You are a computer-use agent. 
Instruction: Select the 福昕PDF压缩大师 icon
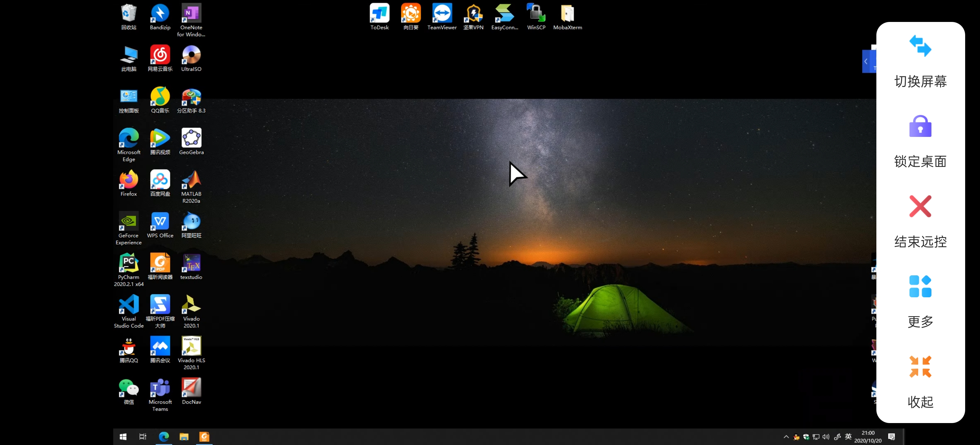160,312
